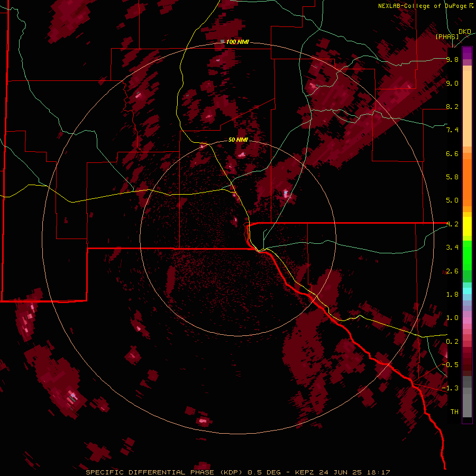This screenshot has width=476, height=476.
Task: Click the 0.2 legend value
Action: point(452,342)
